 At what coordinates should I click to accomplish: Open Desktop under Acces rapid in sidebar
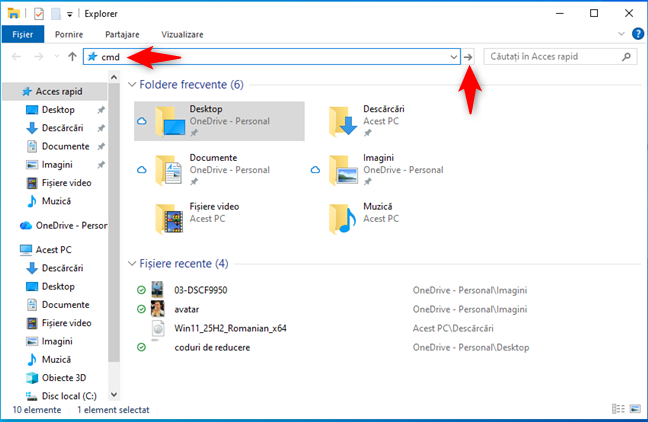click(x=58, y=110)
